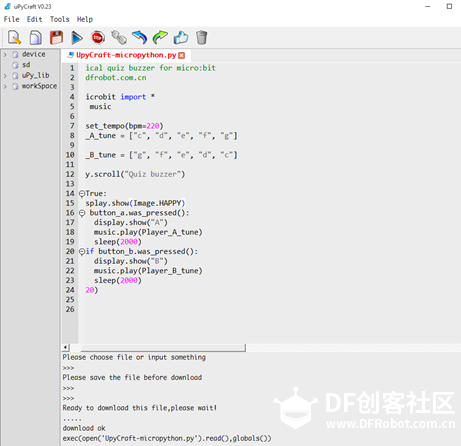Undo with the blue curved arrow
Image resolution: width=461 pixels, height=446 pixels.
click(x=139, y=37)
